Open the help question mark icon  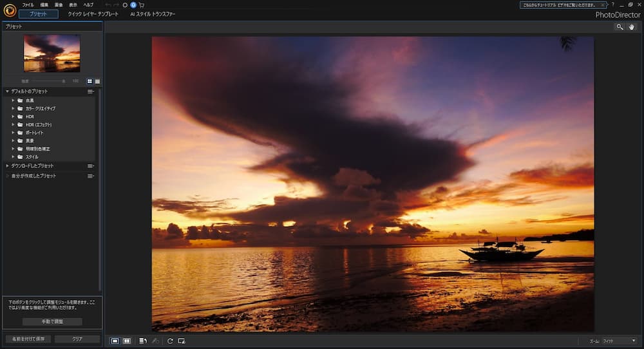[x=613, y=5]
